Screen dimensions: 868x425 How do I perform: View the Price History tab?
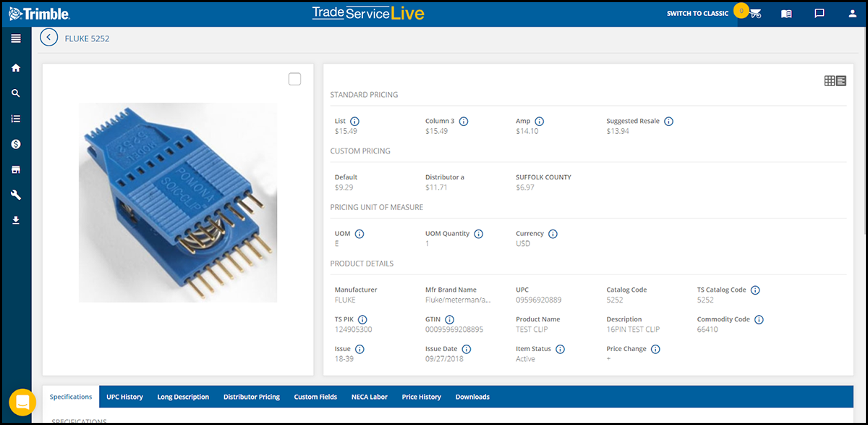pyautogui.click(x=422, y=397)
